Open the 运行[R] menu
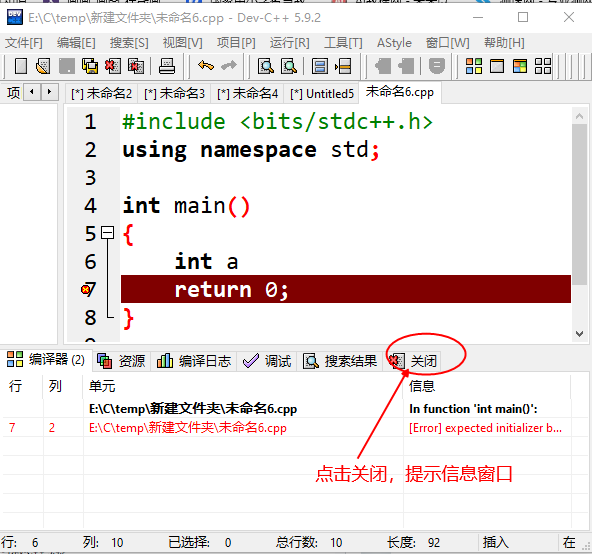The image size is (592, 554). tap(290, 43)
